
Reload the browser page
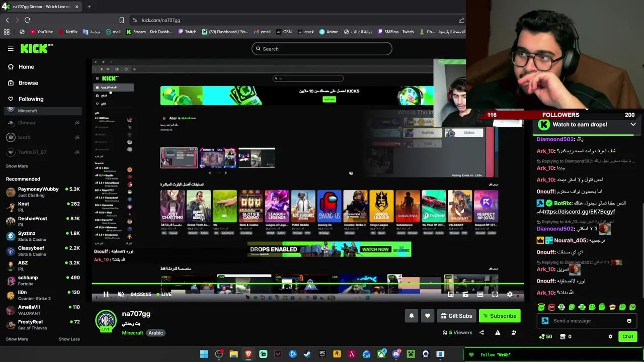(27, 20)
